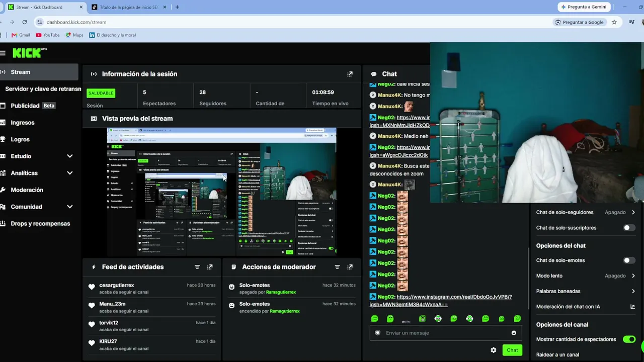The width and height of the screenshot is (644, 362).
Task: Click Pregunta a Gemini button
Action: (x=584, y=7)
